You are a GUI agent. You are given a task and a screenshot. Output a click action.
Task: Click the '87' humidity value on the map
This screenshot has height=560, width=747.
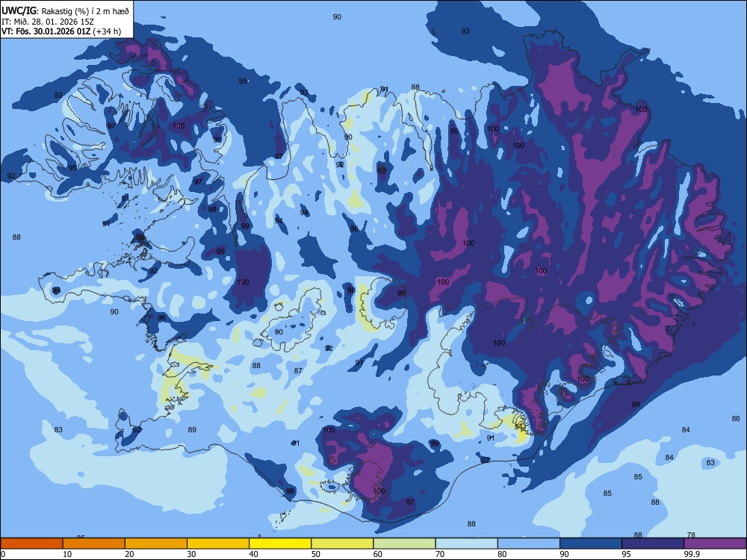[298, 370]
